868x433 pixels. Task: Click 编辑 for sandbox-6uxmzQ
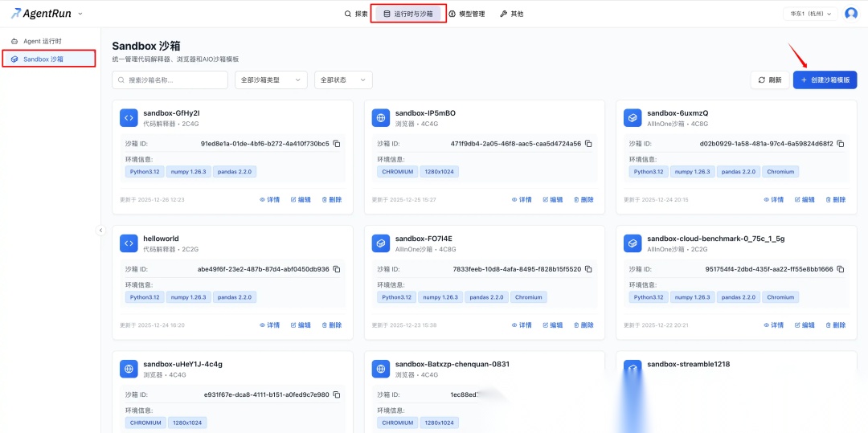pyautogui.click(x=805, y=200)
